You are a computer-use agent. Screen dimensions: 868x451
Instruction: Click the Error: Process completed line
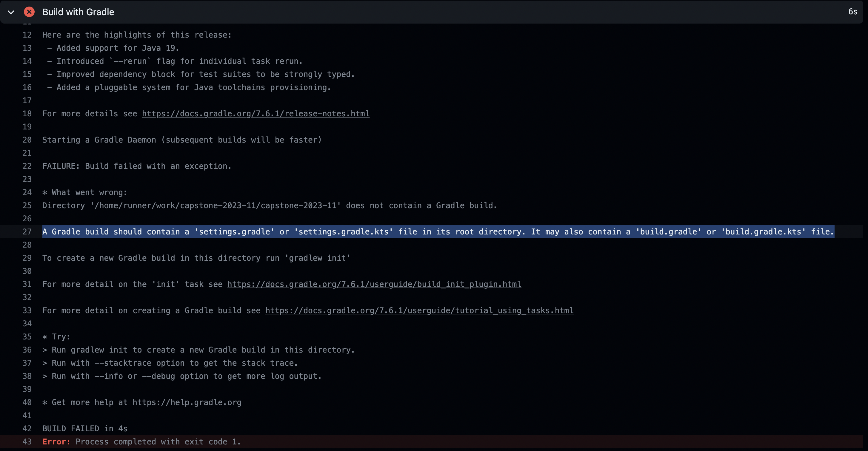(x=141, y=441)
